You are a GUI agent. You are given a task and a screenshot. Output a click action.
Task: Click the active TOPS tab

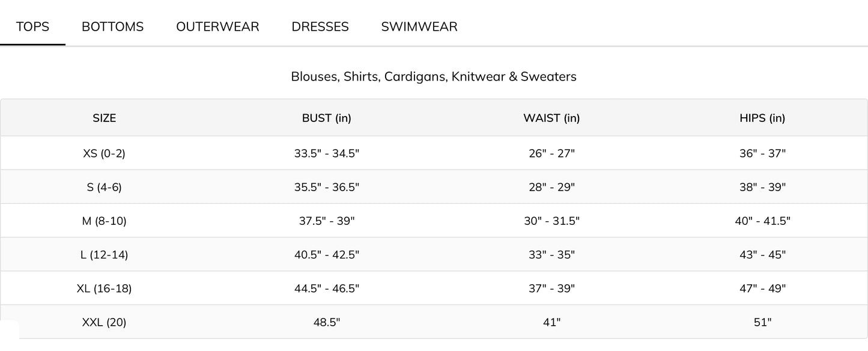tap(32, 26)
